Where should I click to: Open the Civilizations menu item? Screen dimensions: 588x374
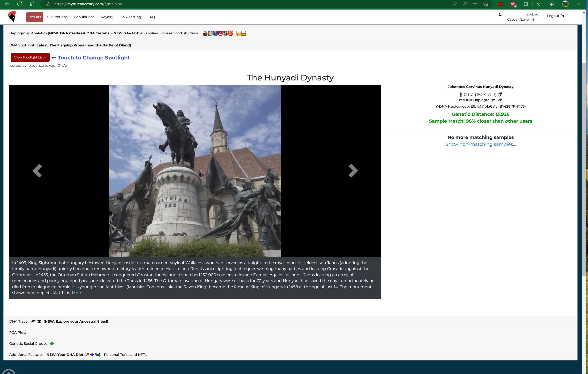point(57,17)
